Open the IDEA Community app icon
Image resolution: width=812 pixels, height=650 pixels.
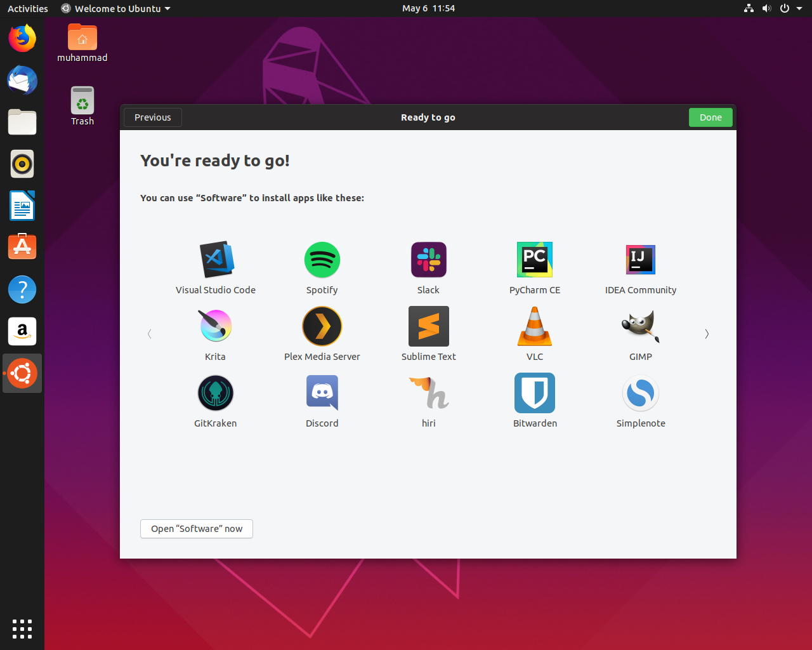coord(641,260)
